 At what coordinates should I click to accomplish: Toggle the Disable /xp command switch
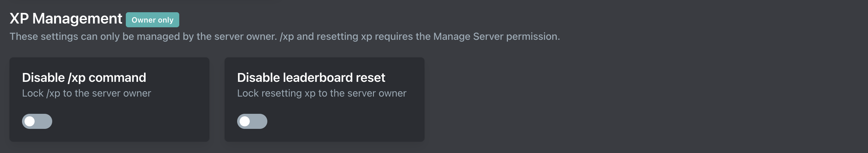(37, 121)
